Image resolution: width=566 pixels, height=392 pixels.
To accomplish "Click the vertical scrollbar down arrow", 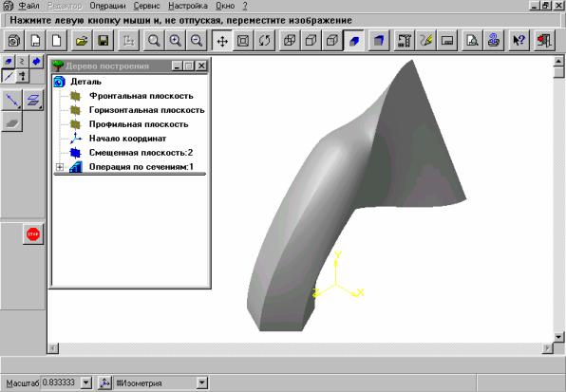I will [558, 337].
